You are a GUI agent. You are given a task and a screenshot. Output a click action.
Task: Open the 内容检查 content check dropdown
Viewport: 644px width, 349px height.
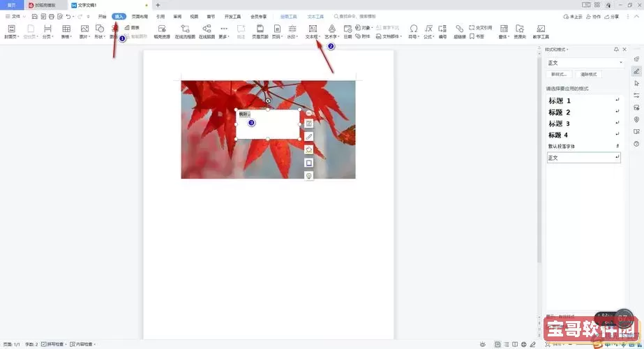point(83,344)
